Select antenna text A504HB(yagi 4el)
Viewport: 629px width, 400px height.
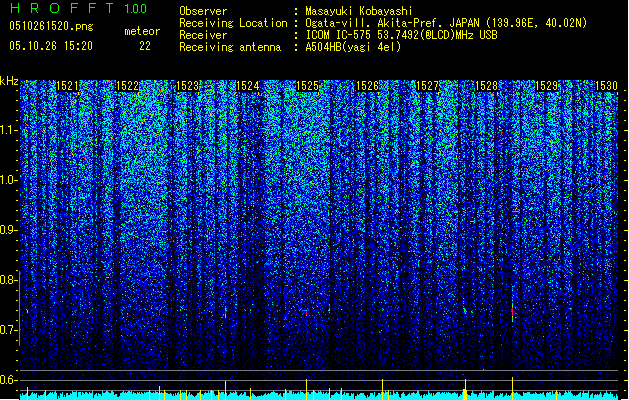353,47
